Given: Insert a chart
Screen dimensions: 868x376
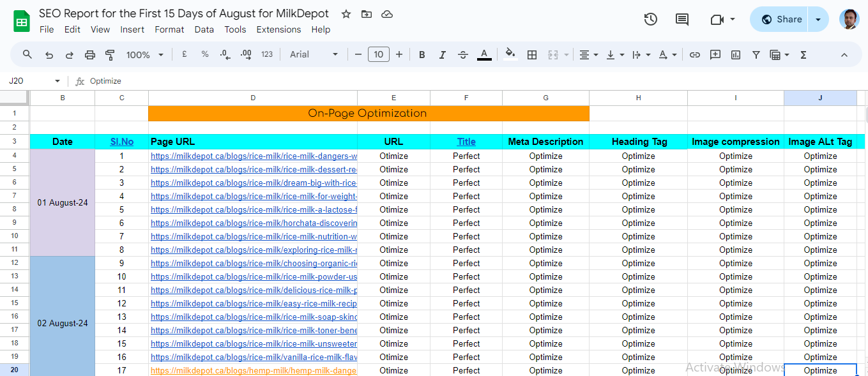Looking at the screenshot, I should (736, 55).
